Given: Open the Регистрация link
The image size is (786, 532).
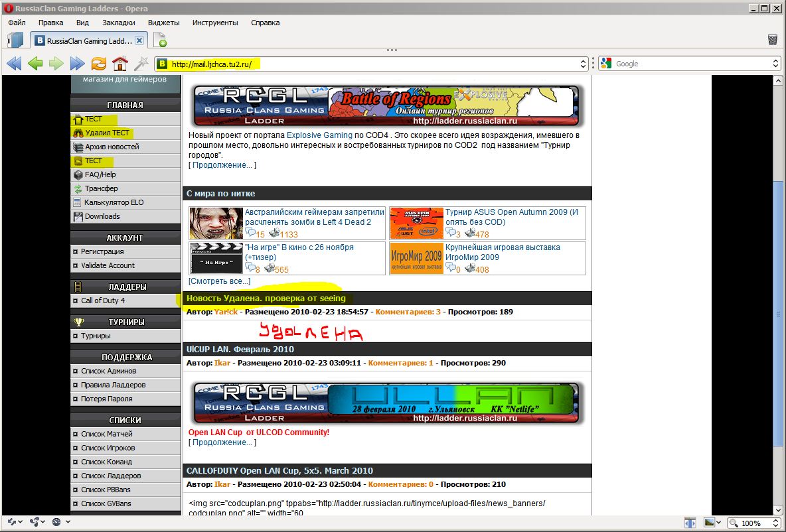Looking at the screenshot, I should pyautogui.click(x=102, y=251).
